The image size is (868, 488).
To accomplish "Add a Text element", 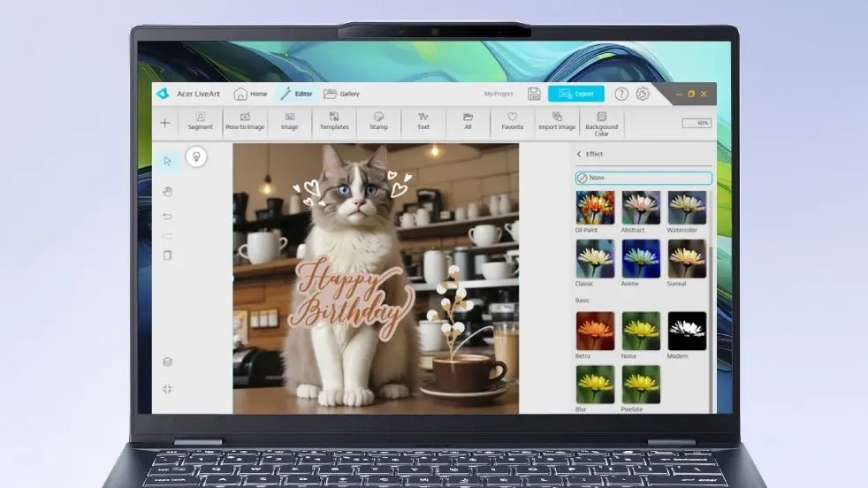I will (x=423, y=121).
